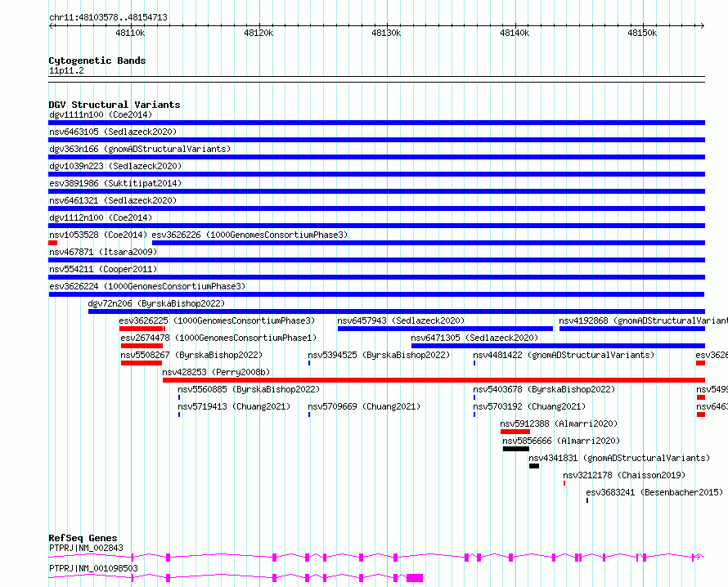Click the red esv3626225 variant bar

coord(142,329)
